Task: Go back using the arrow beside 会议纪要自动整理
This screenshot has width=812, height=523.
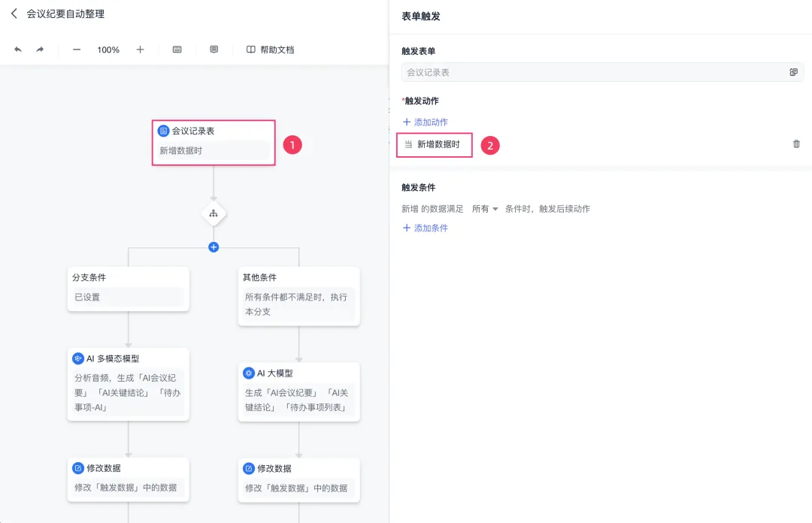Action: (14, 14)
